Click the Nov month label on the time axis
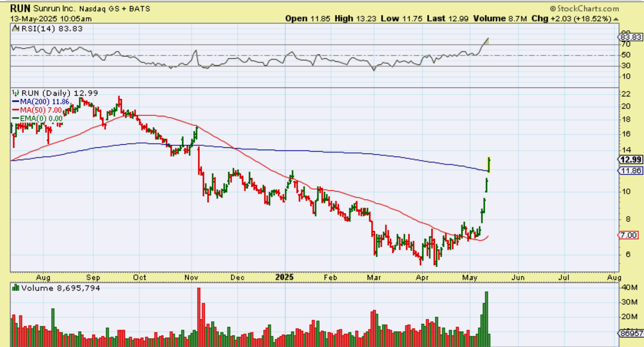This screenshot has width=644, height=347. [191, 277]
